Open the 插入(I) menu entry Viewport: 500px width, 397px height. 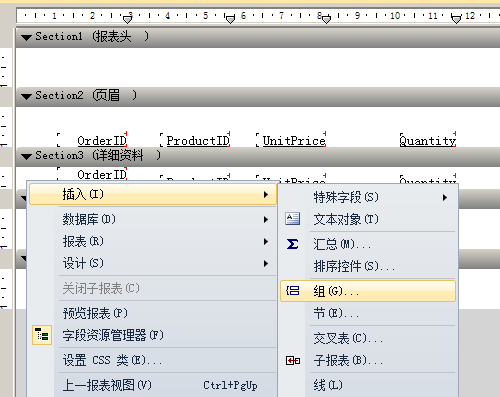tap(153, 194)
